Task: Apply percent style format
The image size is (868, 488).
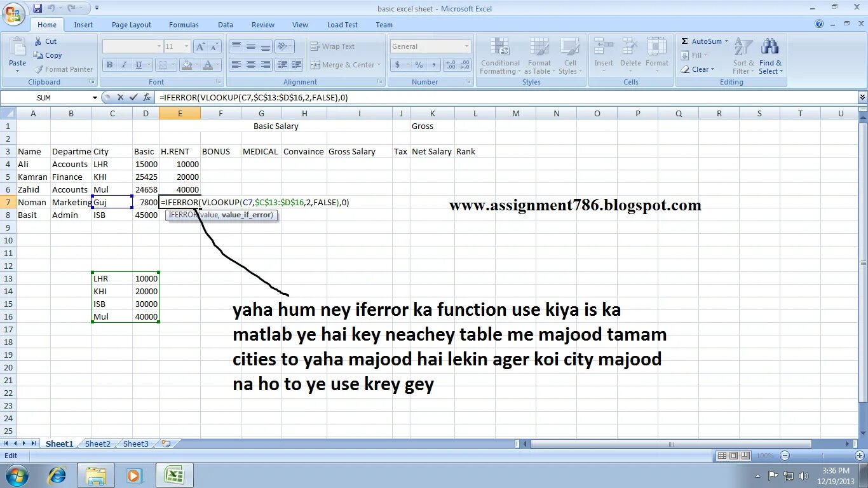Action: pos(419,65)
